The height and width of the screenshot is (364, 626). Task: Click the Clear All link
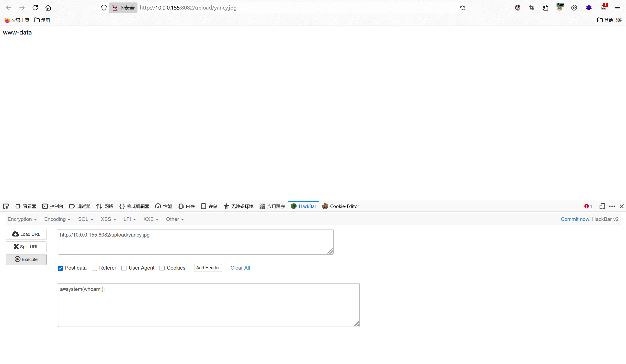240,268
